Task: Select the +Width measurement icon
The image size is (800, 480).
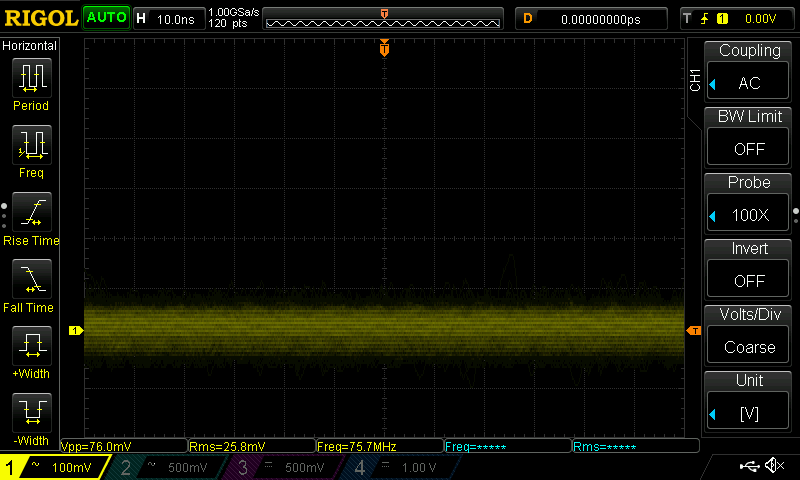Action: 31,347
